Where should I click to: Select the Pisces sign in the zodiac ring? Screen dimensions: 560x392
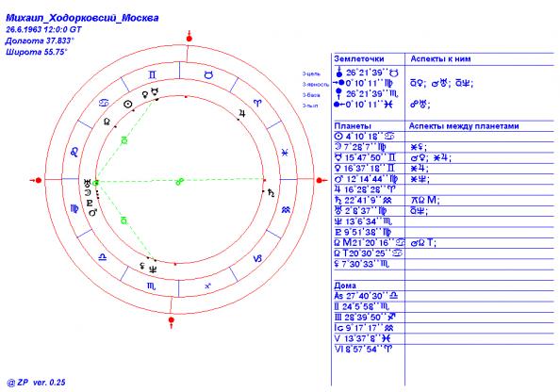(x=285, y=153)
